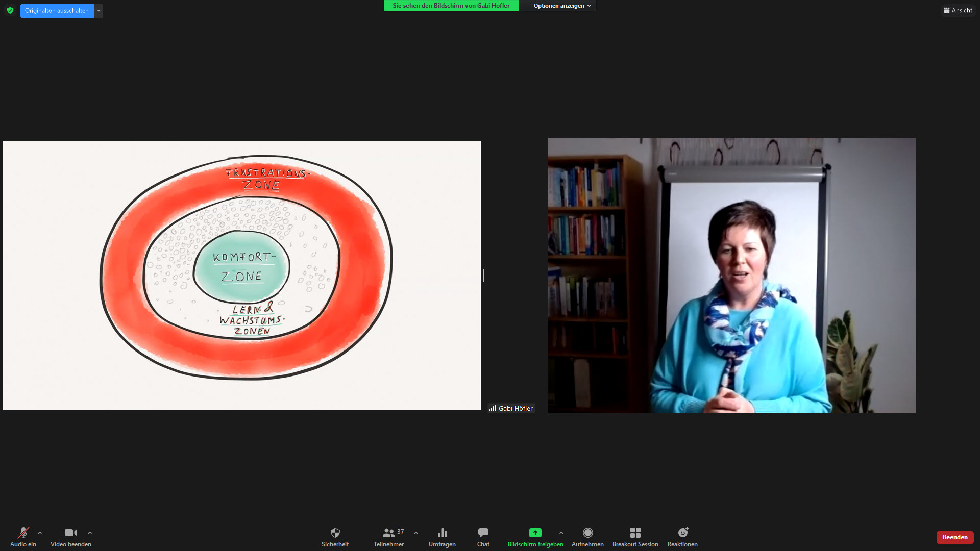The width and height of the screenshot is (980, 551).
Task: Stop camera with Video beenden
Action: point(71,533)
